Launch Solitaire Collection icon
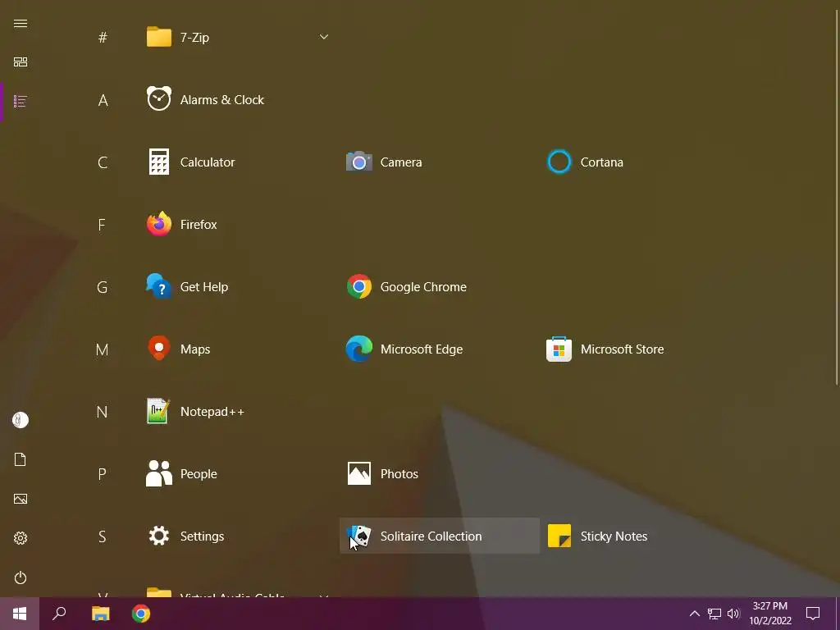840x630 pixels. [x=359, y=536]
